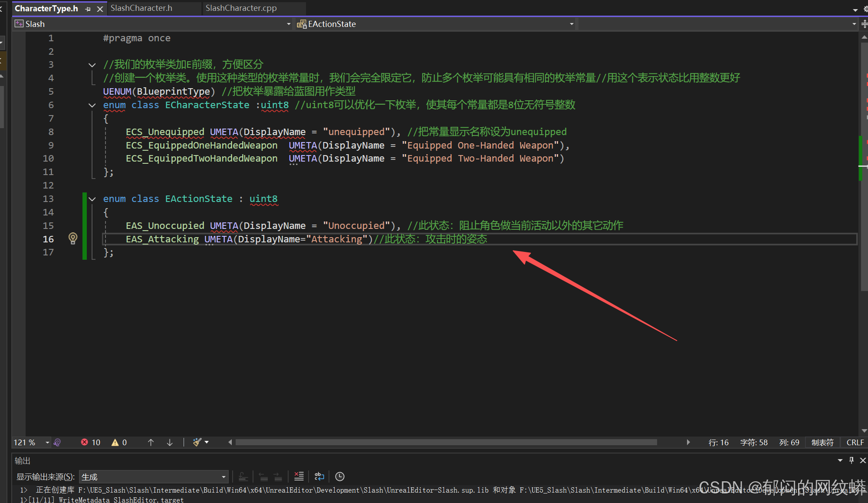
Task: Go to previous issue with up arrow
Action: (x=151, y=442)
